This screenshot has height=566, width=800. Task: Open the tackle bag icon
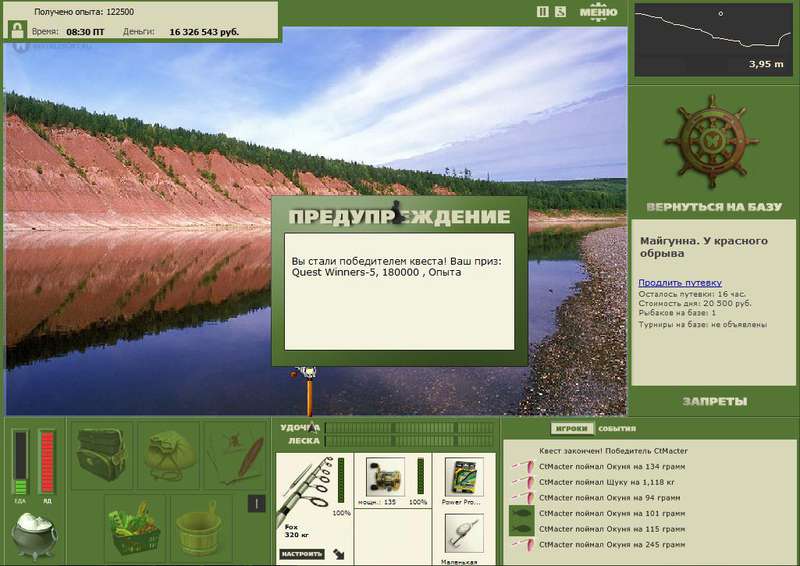101,455
